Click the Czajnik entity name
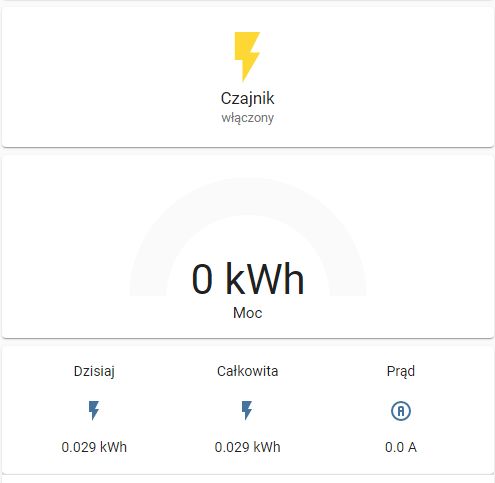Image resolution: width=495 pixels, height=483 pixels. tap(247, 99)
